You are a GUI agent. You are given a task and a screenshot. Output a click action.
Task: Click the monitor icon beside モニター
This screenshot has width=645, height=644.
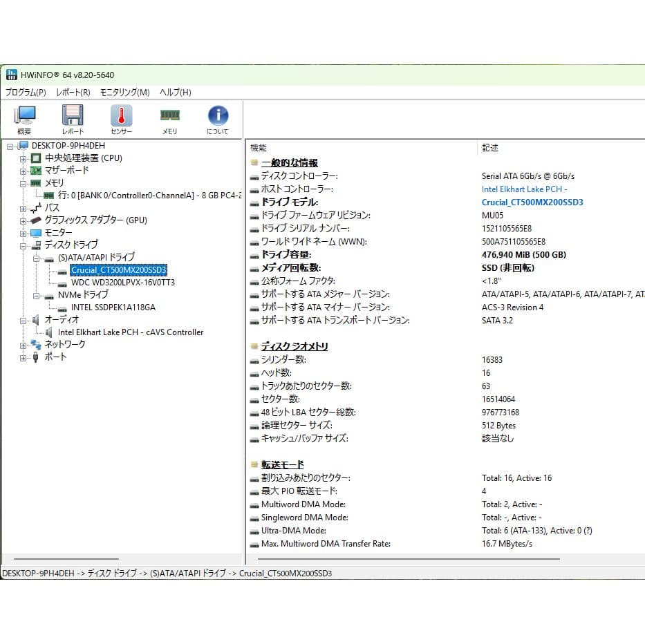pyautogui.click(x=35, y=232)
